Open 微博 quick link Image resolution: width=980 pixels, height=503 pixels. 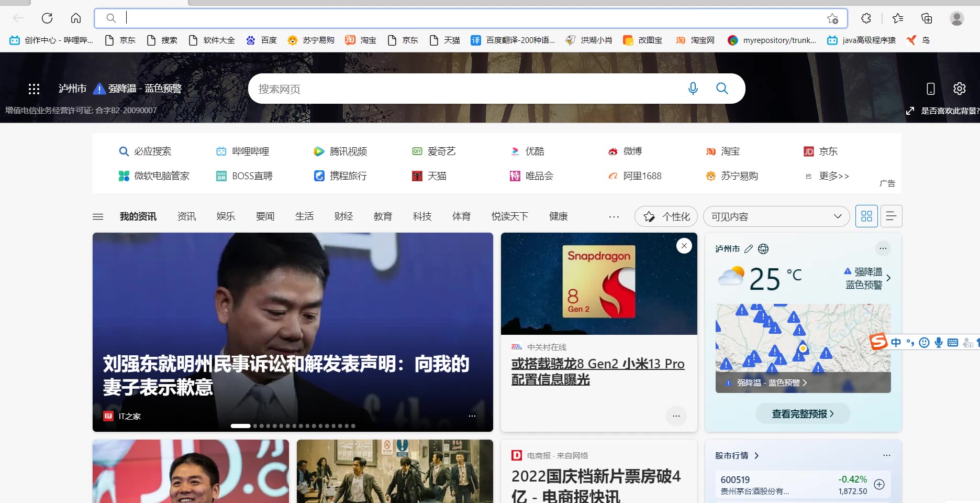[x=625, y=151]
